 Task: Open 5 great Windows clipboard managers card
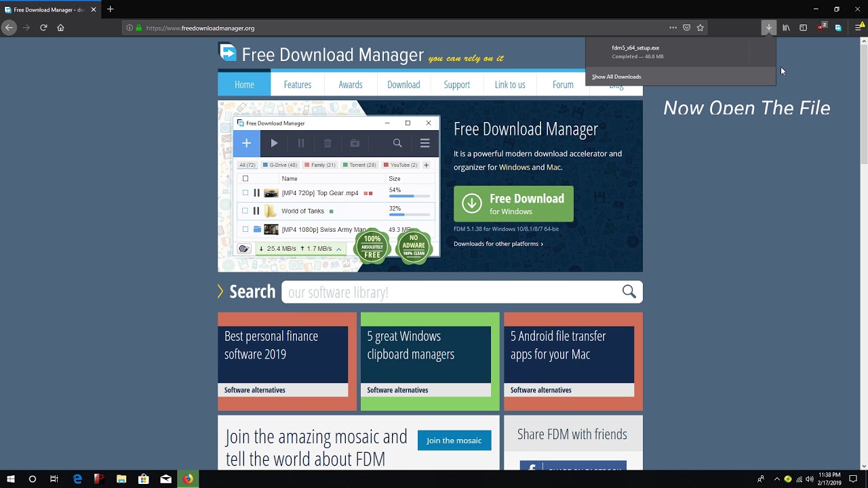click(x=430, y=361)
